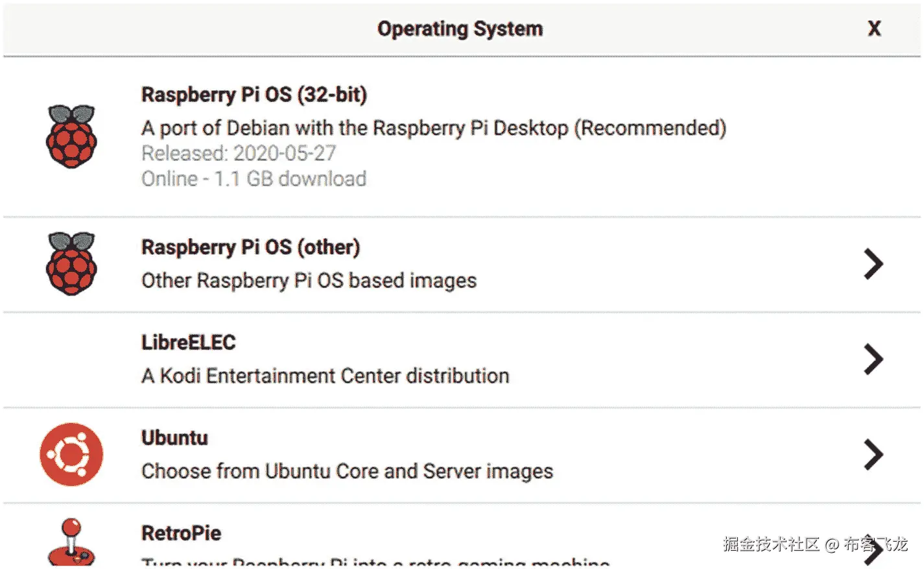This screenshot has height=569, width=924.
Task: Close the Operating System dialog
Action: (x=874, y=29)
